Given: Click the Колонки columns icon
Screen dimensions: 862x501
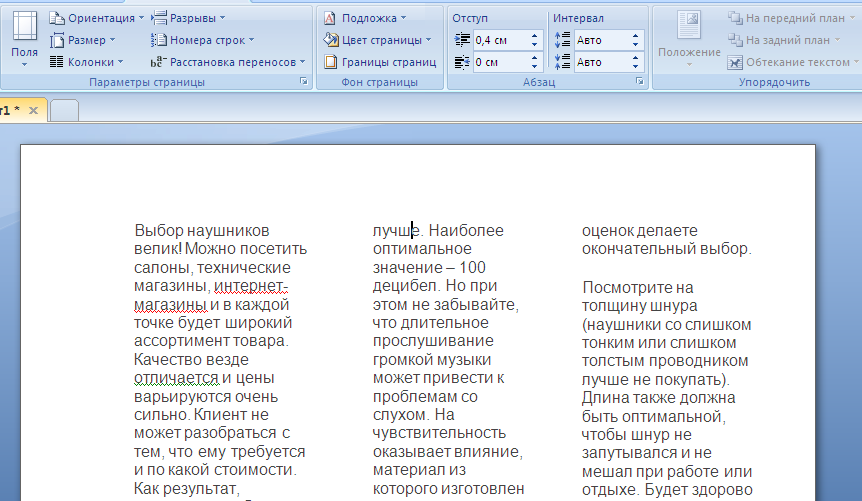Looking at the screenshot, I should point(57,62).
